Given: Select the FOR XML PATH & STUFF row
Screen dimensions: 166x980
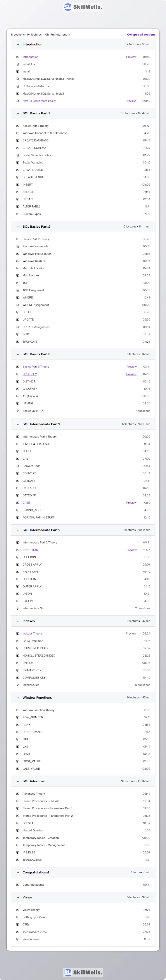Looking at the screenshot, I should [x=83, y=517].
